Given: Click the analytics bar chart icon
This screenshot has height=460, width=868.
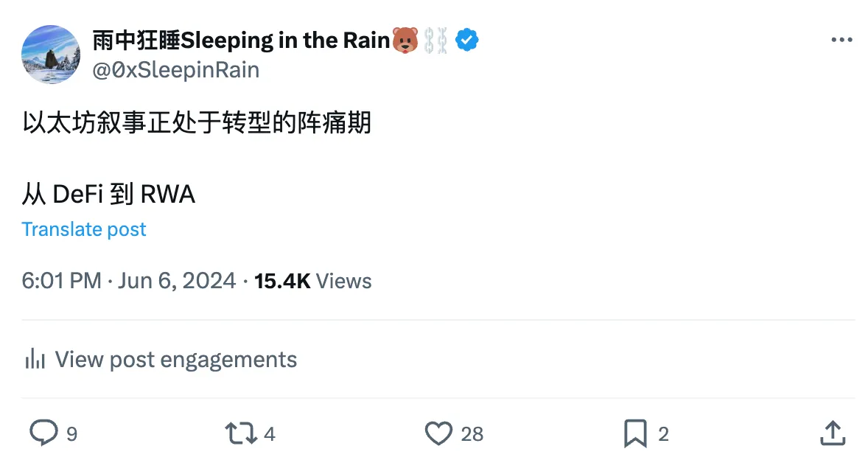Looking at the screenshot, I should click(x=35, y=360).
